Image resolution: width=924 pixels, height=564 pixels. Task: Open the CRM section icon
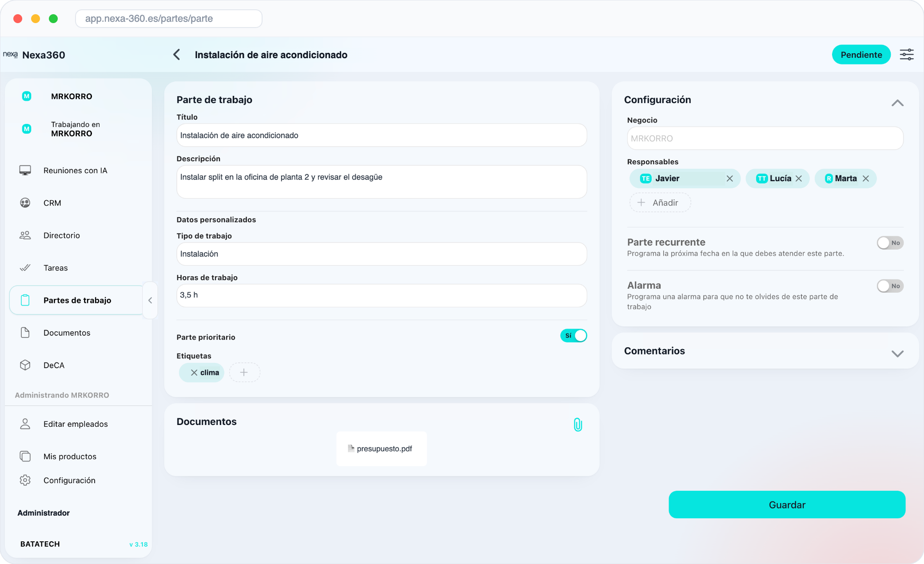25,203
